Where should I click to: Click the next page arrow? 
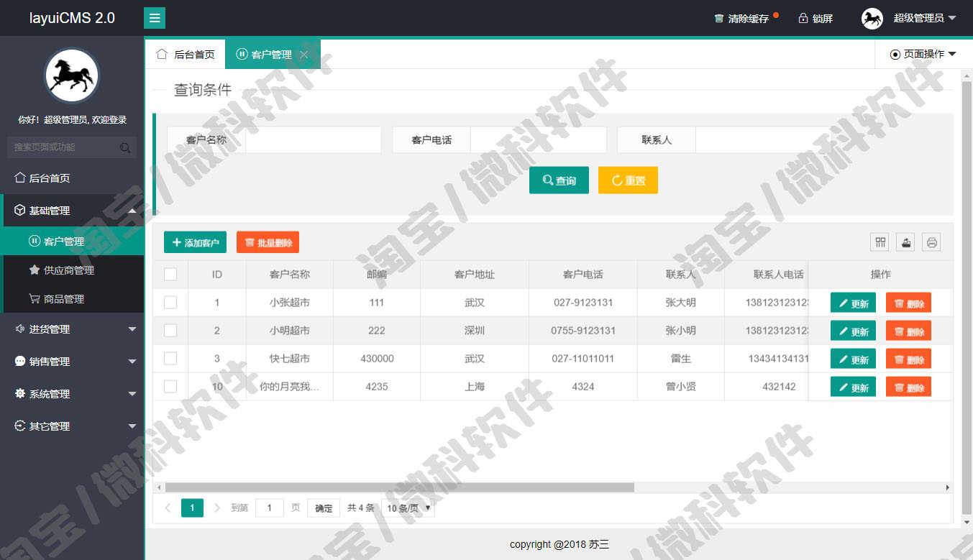[217, 508]
